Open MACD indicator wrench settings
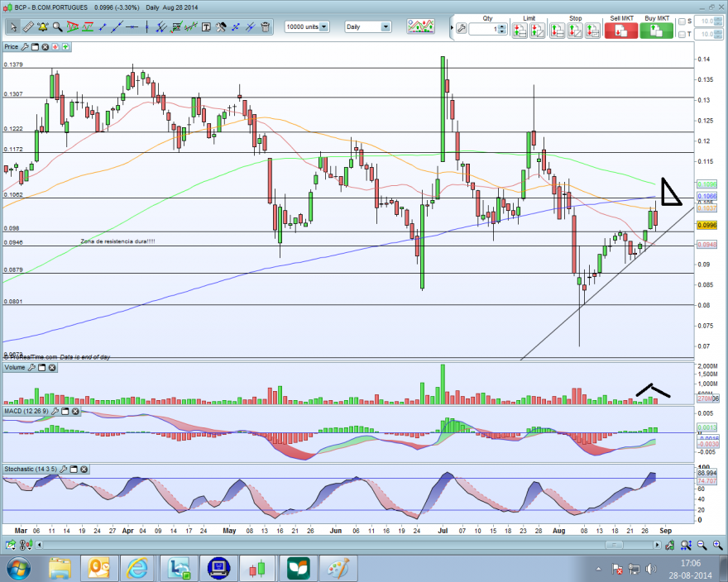The height and width of the screenshot is (582, 728). [x=55, y=411]
